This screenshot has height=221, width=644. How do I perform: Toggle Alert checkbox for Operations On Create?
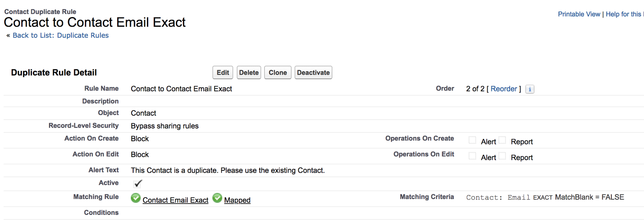coord(472,140)
